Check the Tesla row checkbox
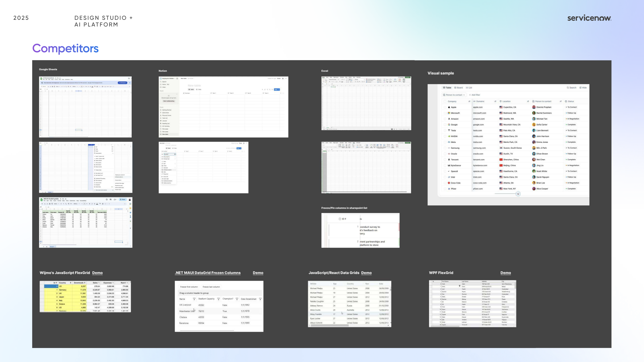This screenshot has height=362, width=644. tap(445, 130)
